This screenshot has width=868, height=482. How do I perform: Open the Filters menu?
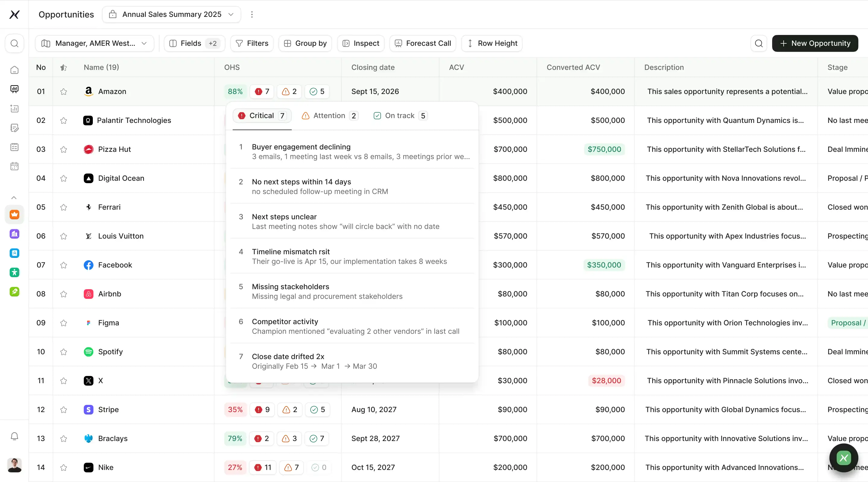click(252, 43)
